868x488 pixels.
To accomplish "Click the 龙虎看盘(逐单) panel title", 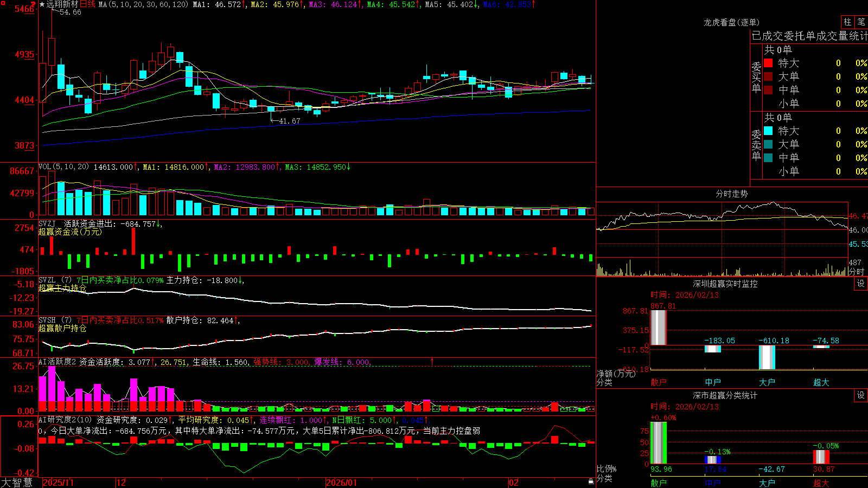I will tap(731, 22).
